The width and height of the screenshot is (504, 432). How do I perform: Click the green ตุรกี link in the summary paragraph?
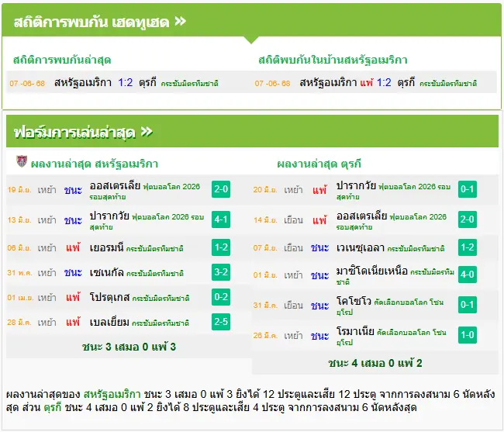pos(53,408)
